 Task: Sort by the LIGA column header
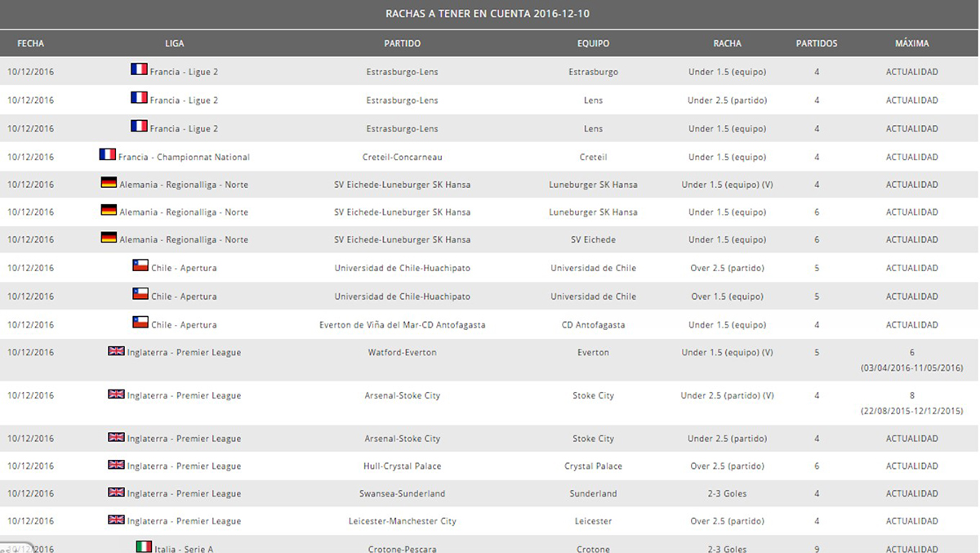[x=174, y=43]
